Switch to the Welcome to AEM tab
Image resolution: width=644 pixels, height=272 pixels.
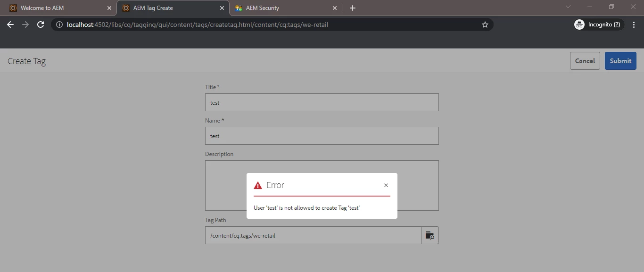click(x=60, y=8)
